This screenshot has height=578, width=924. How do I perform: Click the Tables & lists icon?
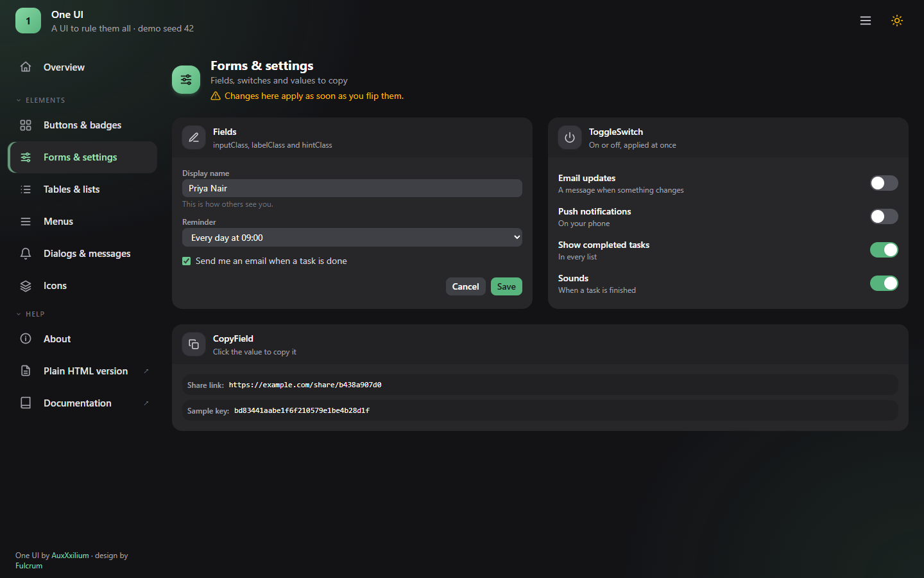click(26, 189)
